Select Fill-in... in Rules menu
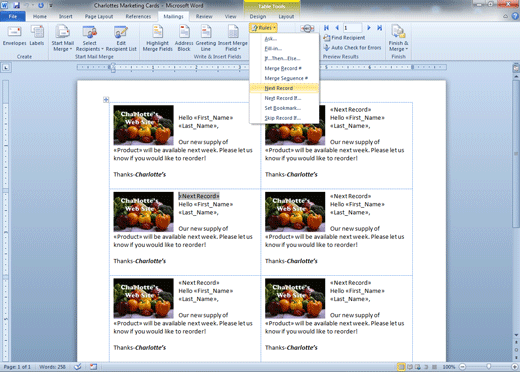The image size is (520, 372). coord(284,49)
